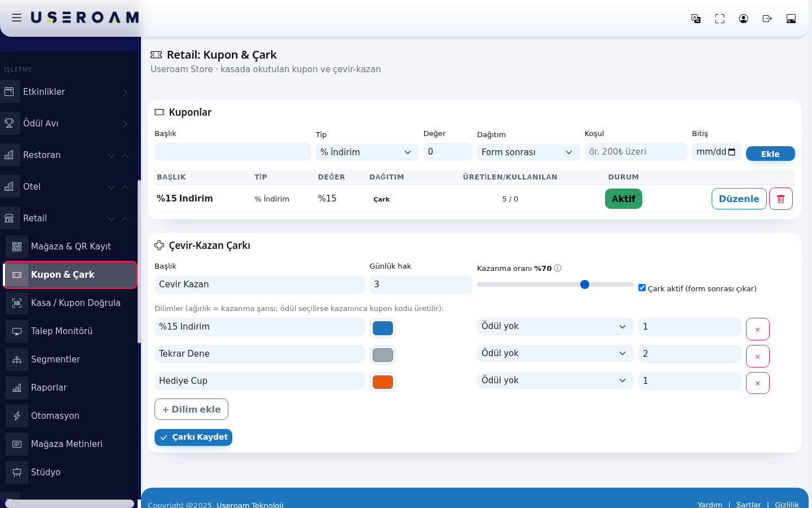Toggle fullscreen mode icon
812x508 pixels.
(x=720, y=19)
